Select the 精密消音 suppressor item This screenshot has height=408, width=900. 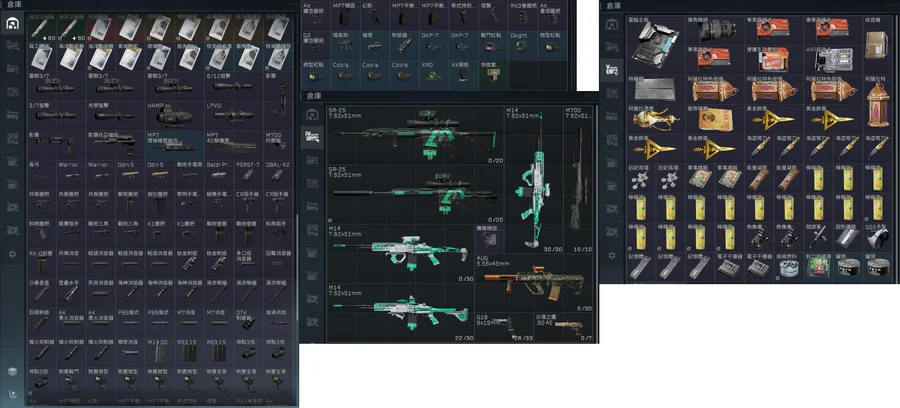[130, 351]
